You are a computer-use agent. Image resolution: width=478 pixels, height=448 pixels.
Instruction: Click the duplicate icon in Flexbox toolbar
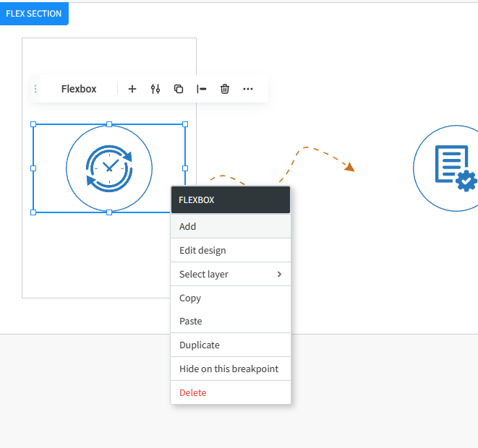(179, 89)
